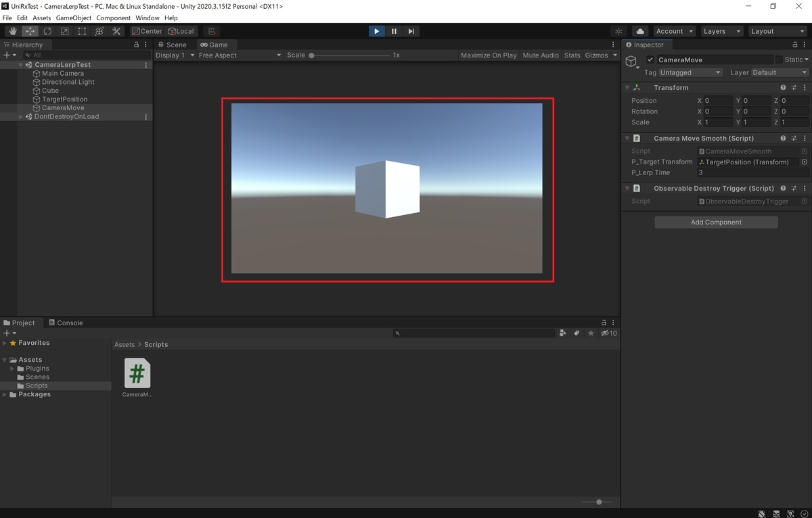Open the GameObject menu
812x518 pixels.
click(x=74, y=18)
